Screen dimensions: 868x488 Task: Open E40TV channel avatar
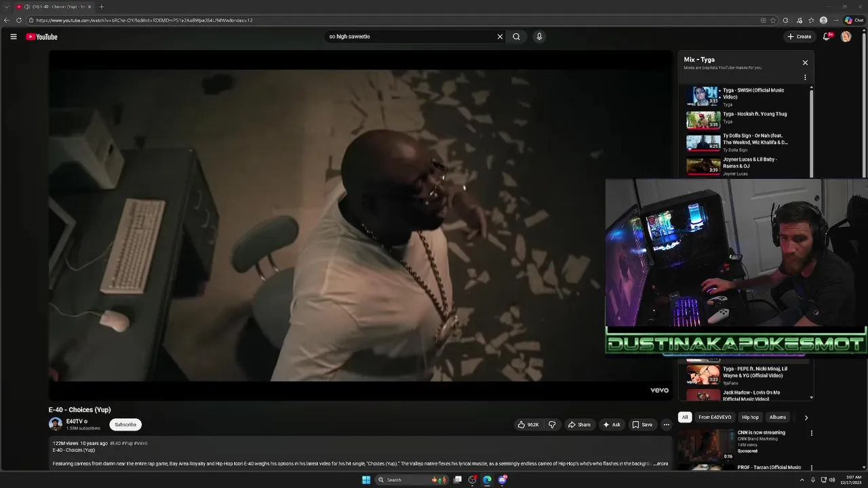point(56,424)
